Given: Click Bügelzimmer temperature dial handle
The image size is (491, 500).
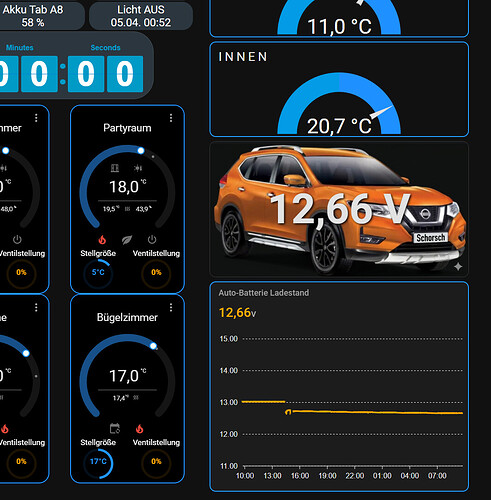Looking at the screenshot, I should (x=153, y=346).
